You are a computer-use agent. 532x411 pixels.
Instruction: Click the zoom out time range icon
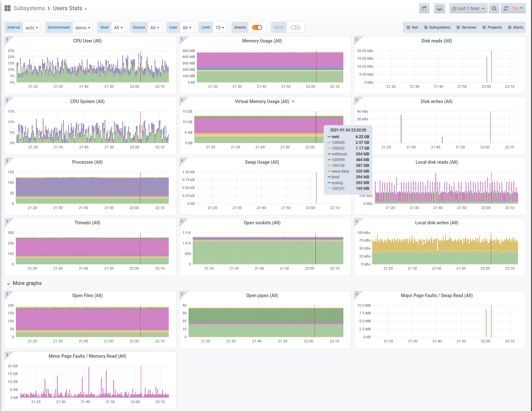494,8
